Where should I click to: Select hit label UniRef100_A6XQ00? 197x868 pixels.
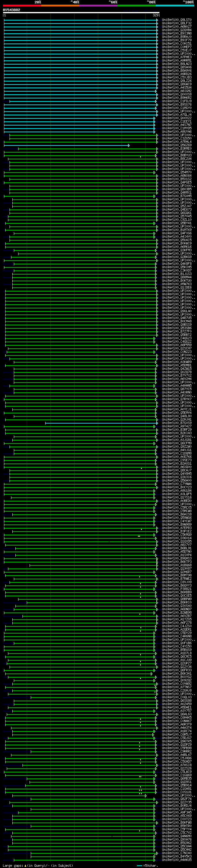(177, 467)
